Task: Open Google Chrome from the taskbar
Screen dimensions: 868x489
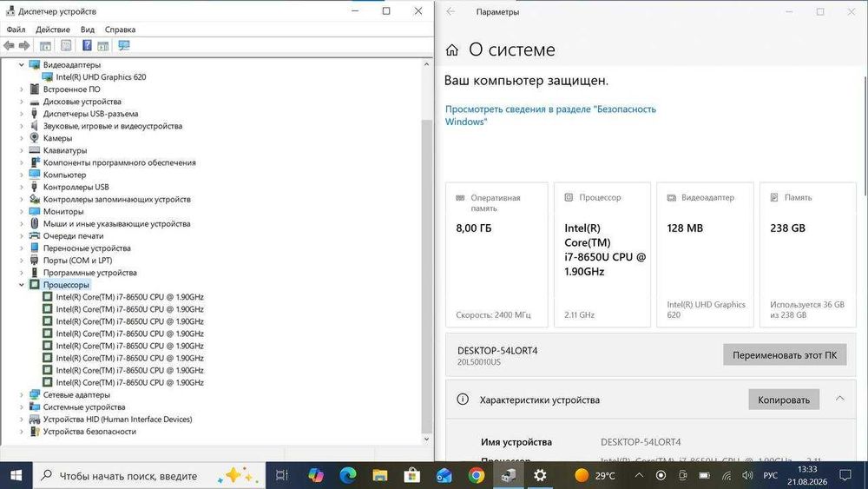Action: coord(476,475)
